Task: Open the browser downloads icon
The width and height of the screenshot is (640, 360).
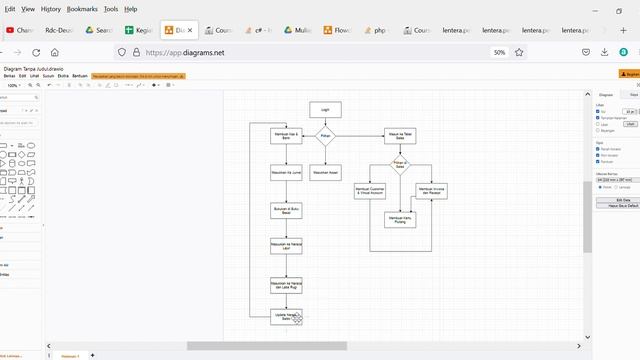Action: [x=604, y=52]
